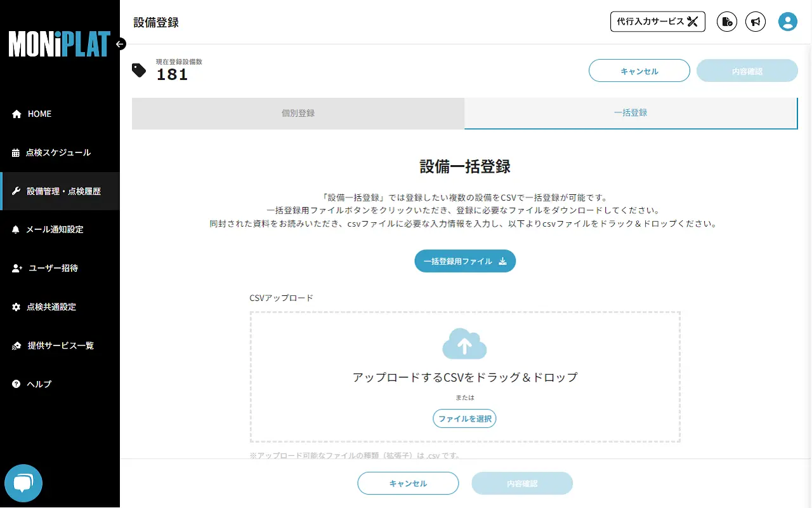Open the document report icon in the header

pos(726,21)
